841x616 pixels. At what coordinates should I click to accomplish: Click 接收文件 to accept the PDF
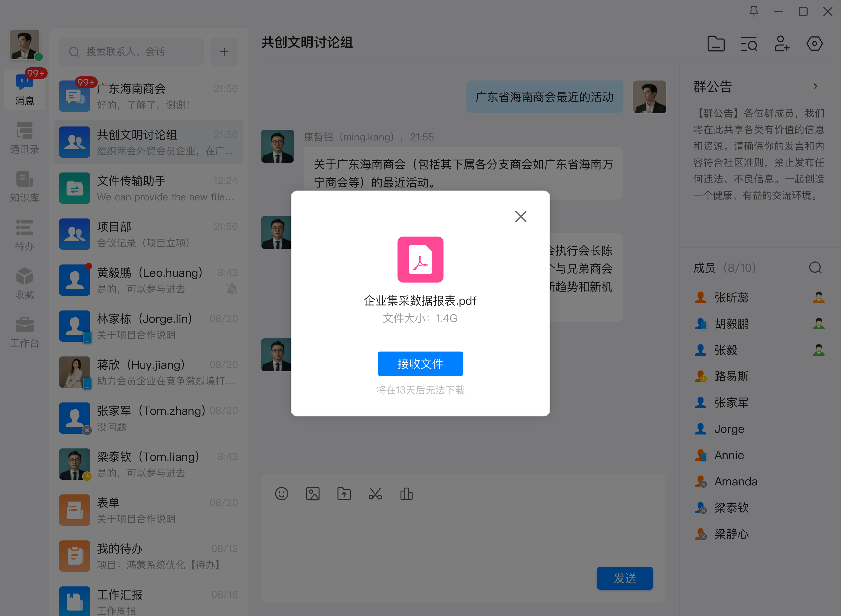(x=420, y=364)
